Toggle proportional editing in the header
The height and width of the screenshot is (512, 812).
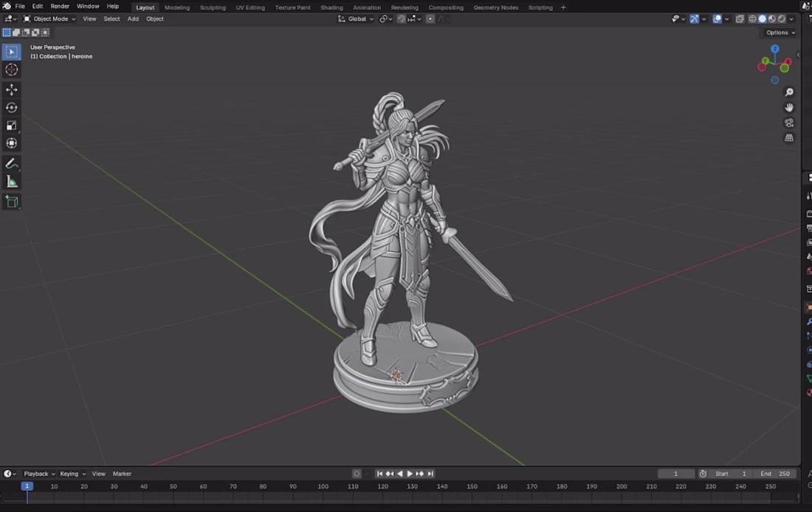pyautogui.click(x=430, y=19)
